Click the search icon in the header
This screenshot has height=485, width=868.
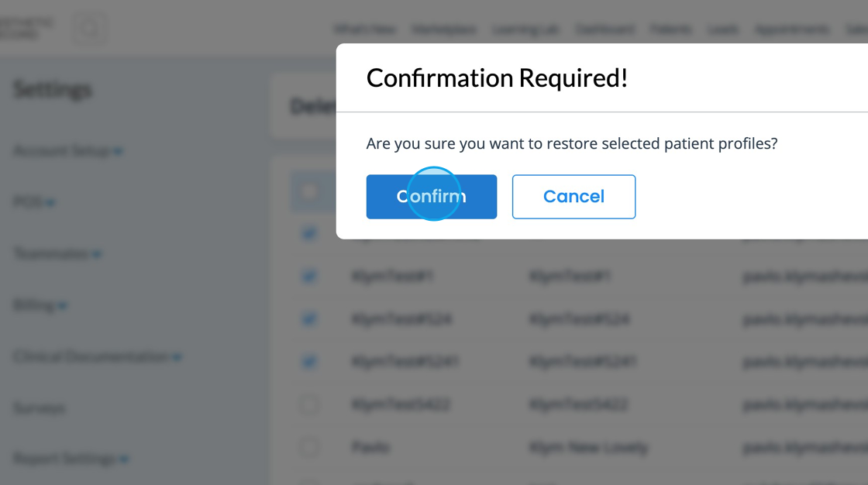90,29
